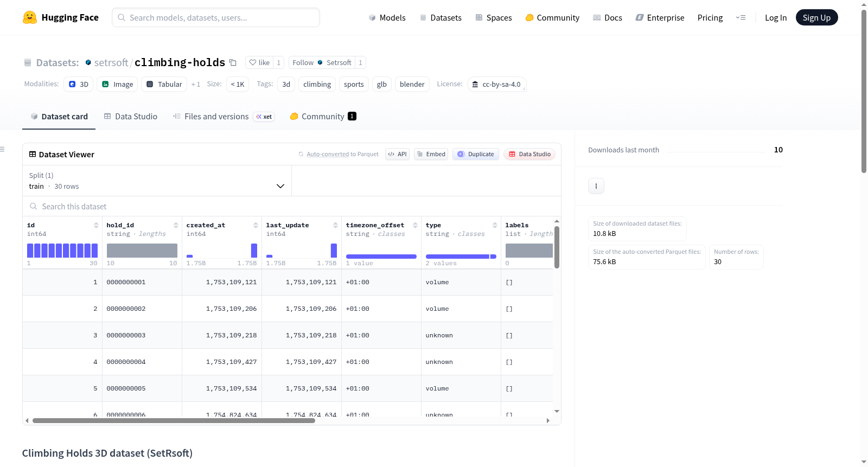Click the table's vertical scrollbar thumb
Image resolution: width=868 pixels, height=467 pixels.
coord(557,247)
